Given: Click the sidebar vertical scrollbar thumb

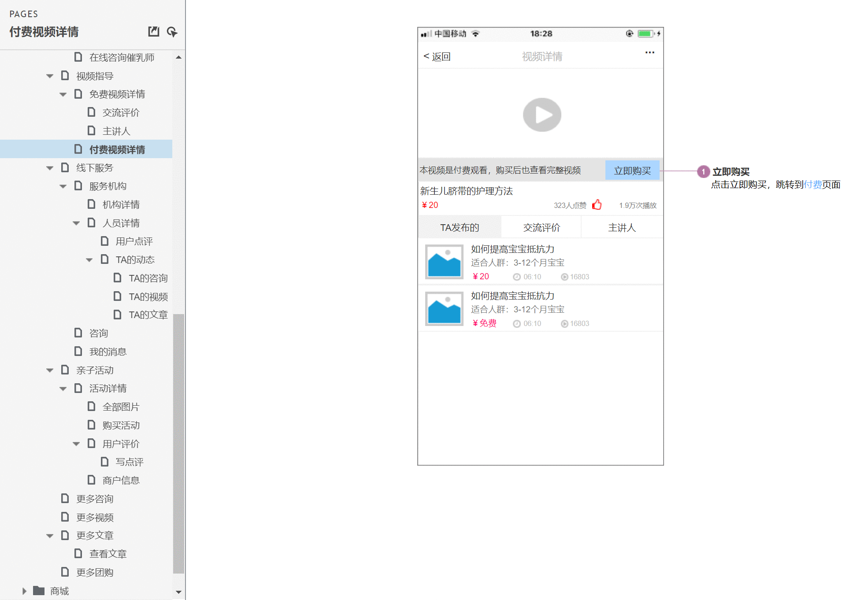Looking at the screenshot, I should point(178,444).
